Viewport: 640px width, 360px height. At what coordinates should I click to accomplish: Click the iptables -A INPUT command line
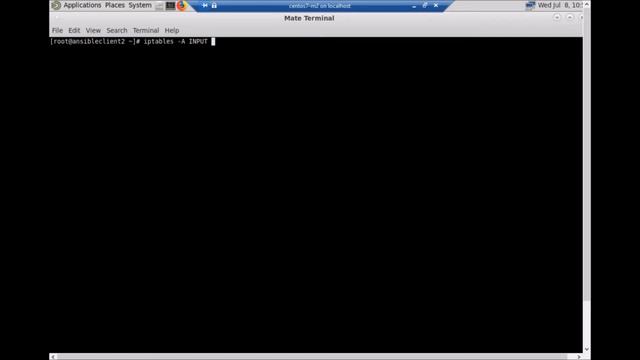[x=176, y=42]
